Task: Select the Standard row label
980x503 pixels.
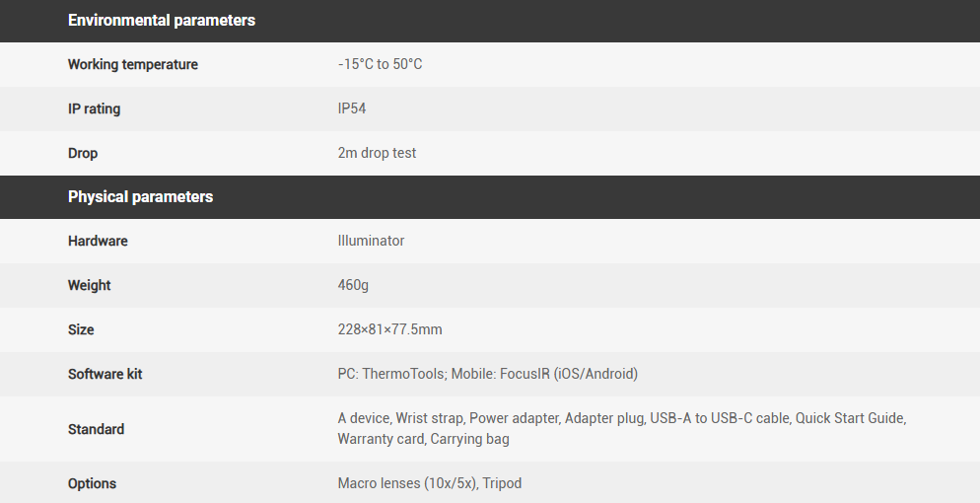Action: tap(96, 430)
